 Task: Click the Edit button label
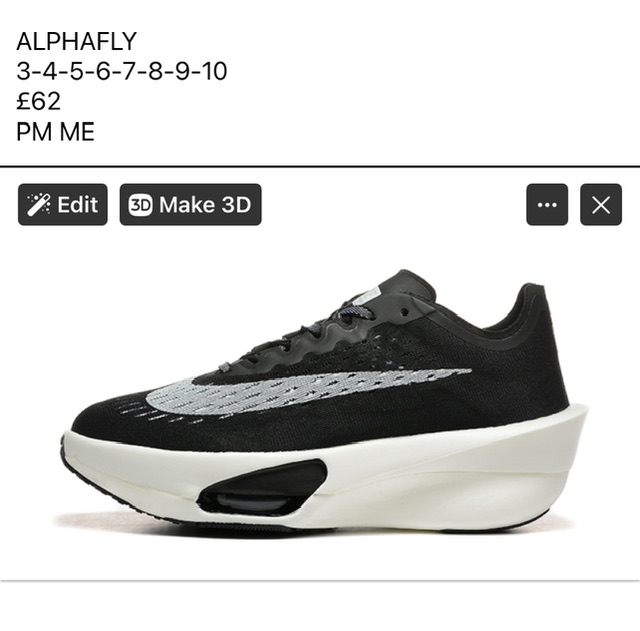pos(77,204)
